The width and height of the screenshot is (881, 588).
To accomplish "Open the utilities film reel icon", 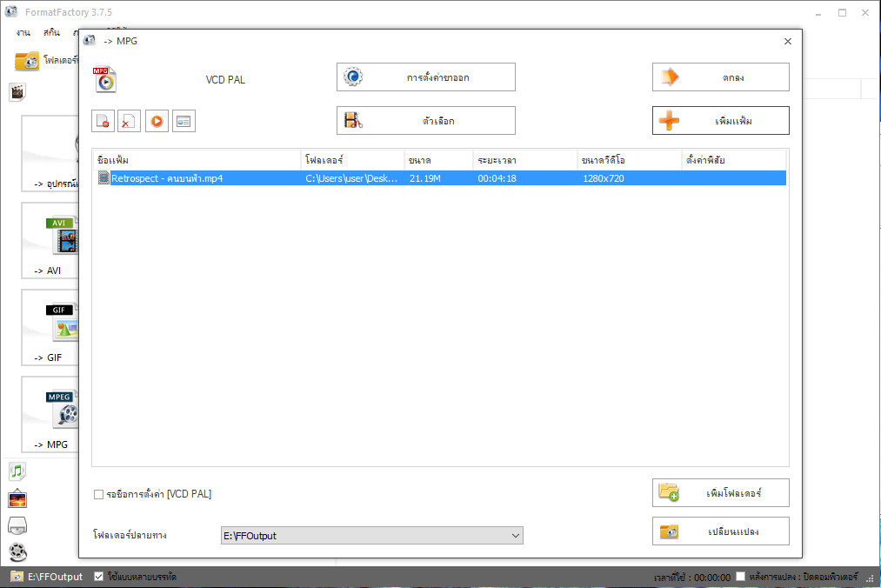I will (17, 552).
